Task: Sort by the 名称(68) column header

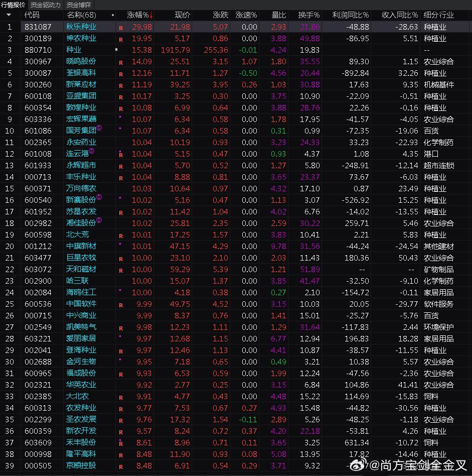Action: [x=81, y=15]
